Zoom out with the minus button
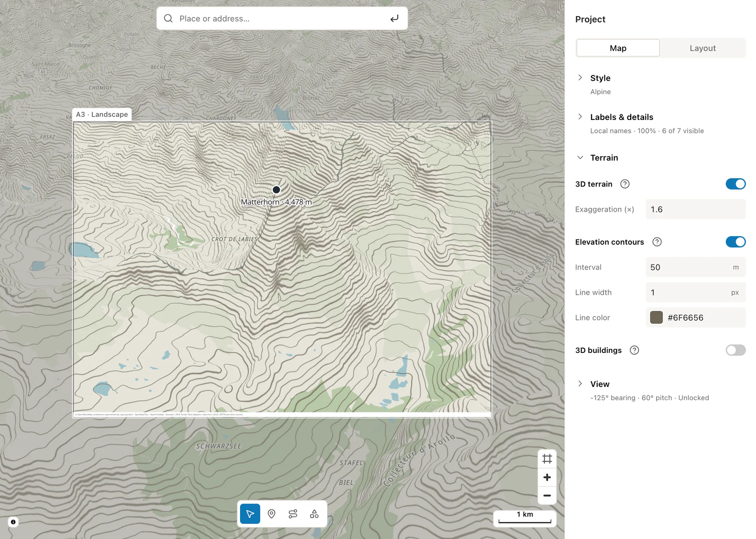Viewport: 756px width, 539px height. tap(547, 496)
